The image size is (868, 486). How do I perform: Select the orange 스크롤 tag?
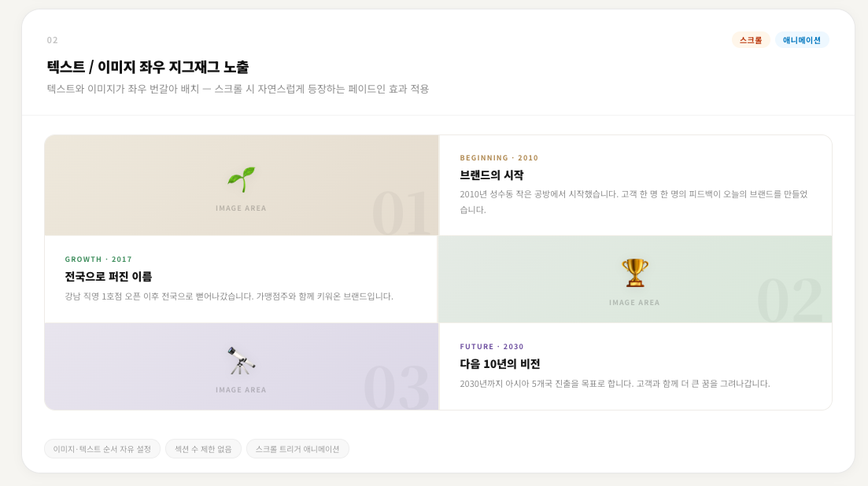tap(751, 40)
